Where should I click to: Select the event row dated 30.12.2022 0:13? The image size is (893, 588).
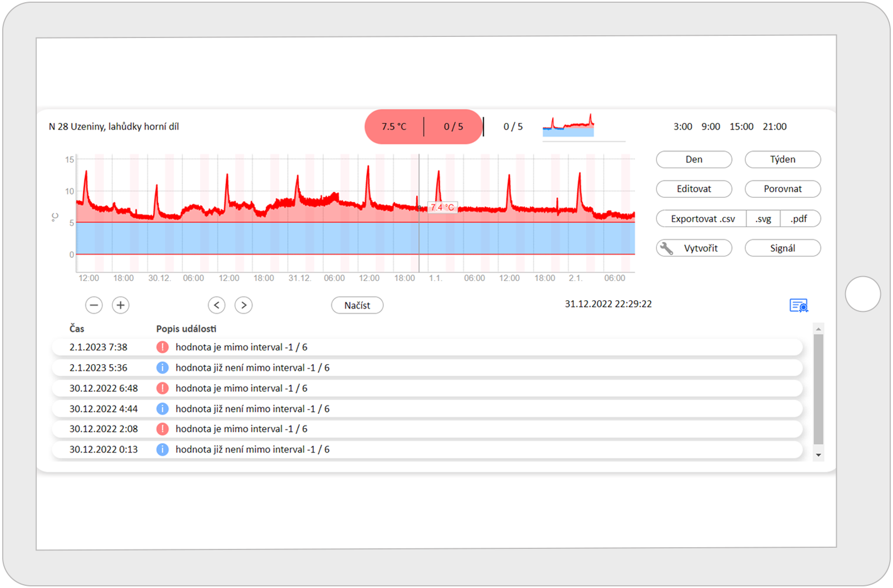click(427, 449)
